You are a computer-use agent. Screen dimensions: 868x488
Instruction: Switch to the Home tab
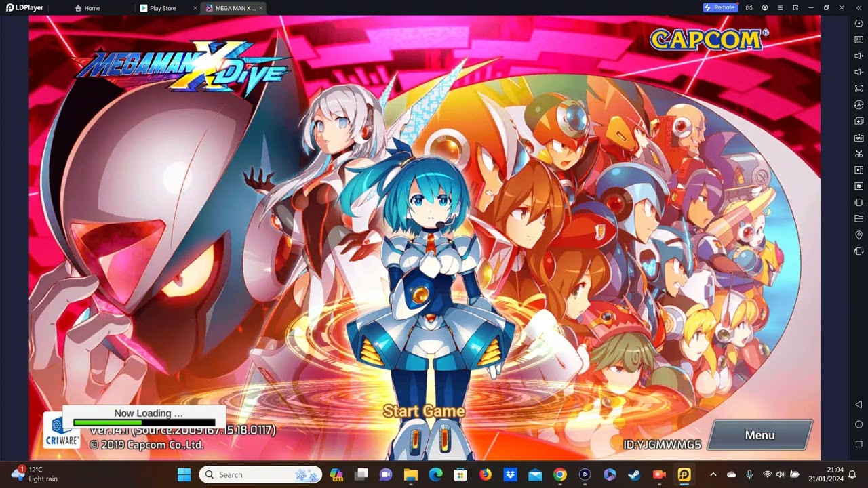click(x=87, y=8)
